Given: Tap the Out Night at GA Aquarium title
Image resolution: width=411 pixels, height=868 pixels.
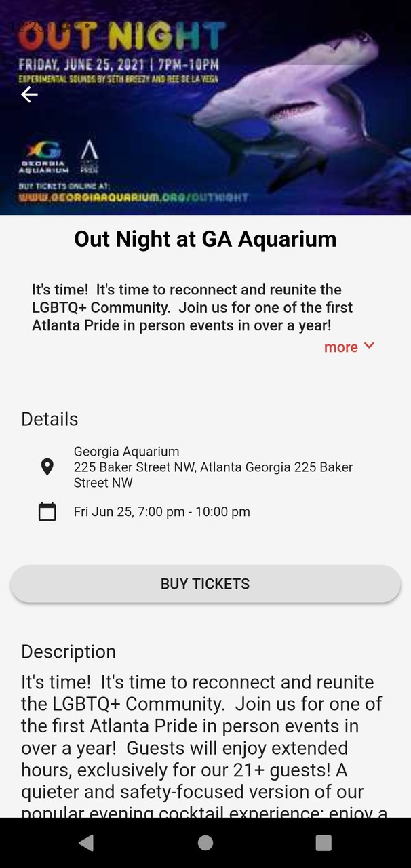Looking at the screenshot, I should point(205,239).
